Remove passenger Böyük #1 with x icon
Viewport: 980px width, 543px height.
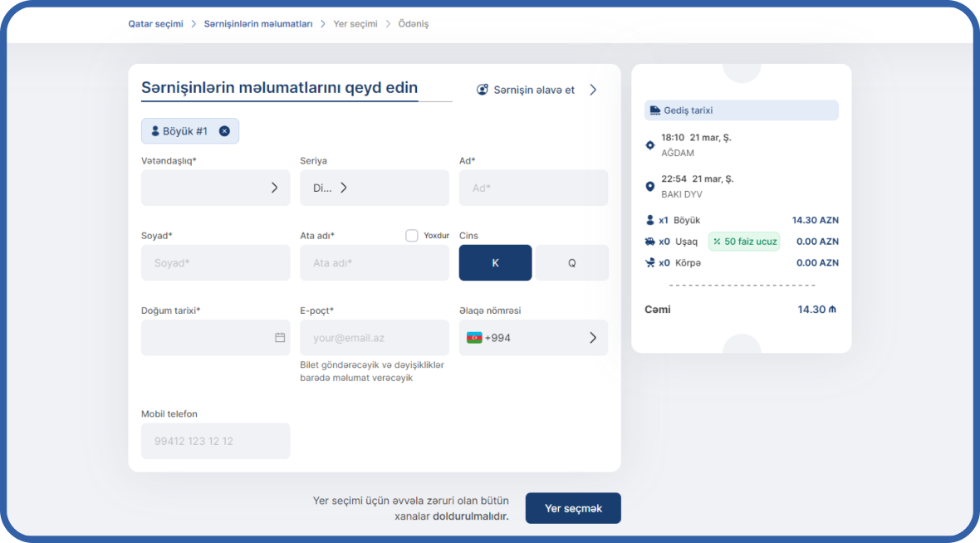click(224, 131)
